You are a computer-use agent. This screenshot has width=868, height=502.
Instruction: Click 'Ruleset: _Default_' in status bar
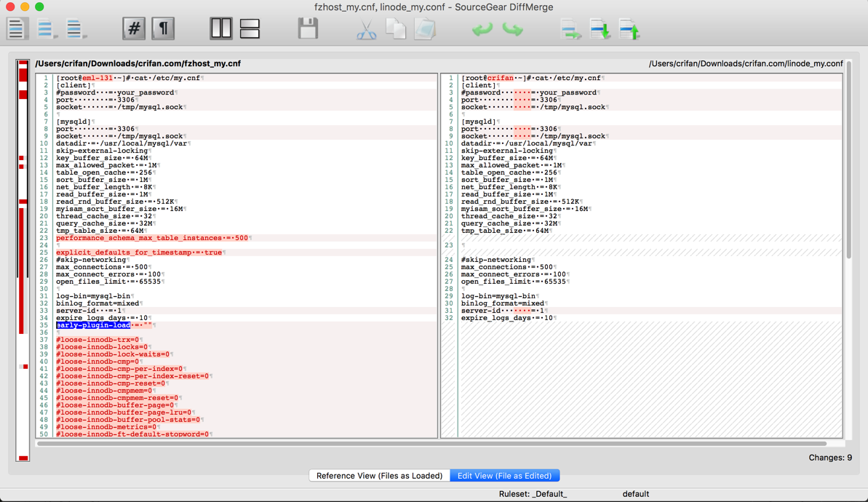click(533, 494)
